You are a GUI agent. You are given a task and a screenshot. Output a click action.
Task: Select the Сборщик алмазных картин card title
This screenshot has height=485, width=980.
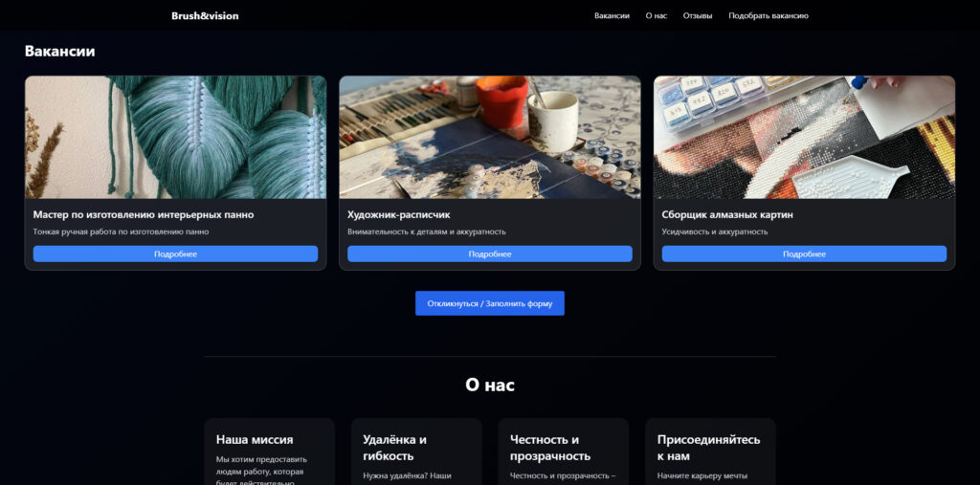tap(727, 215)
